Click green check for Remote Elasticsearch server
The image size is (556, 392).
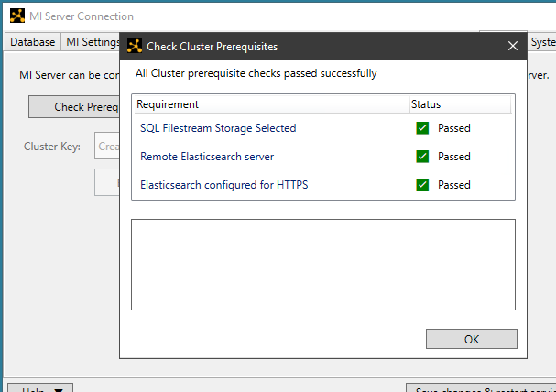(x=422, y=157)
